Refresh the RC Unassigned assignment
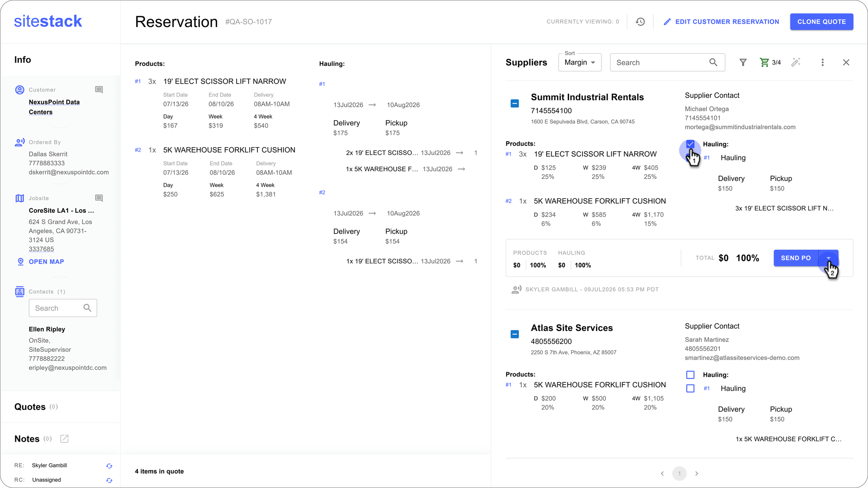The image size is (868, 488). tap(109, 480)
